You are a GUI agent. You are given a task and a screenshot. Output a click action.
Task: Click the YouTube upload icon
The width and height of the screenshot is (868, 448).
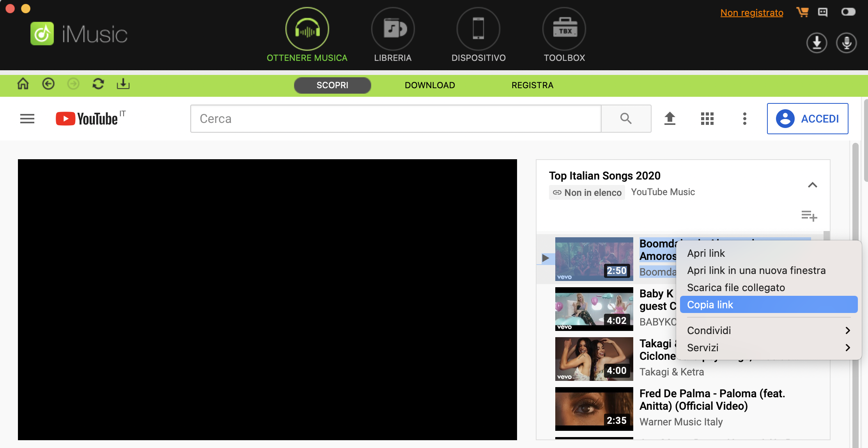[670, 119]
